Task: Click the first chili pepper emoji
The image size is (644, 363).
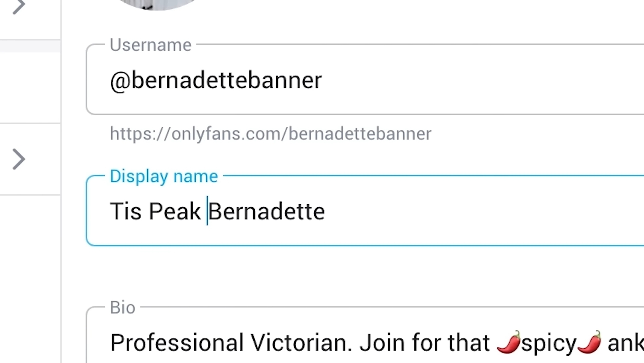Action: (509, 342)
